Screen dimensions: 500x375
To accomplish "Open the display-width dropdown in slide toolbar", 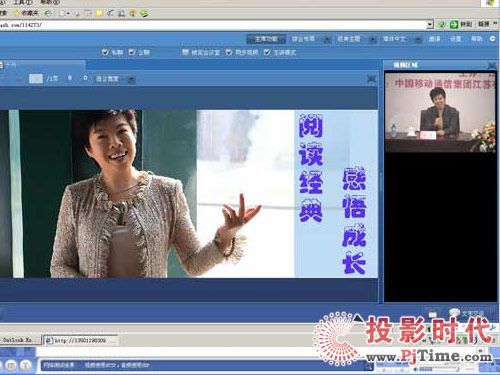I will (115, 79).
